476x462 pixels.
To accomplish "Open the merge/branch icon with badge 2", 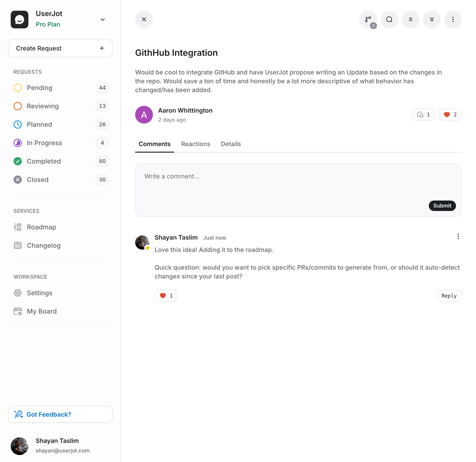I will [368, 19].
